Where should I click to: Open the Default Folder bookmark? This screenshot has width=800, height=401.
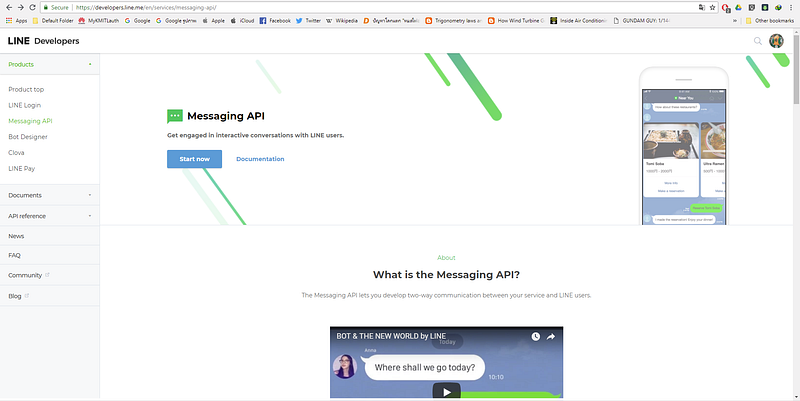[x=53, y=21]
